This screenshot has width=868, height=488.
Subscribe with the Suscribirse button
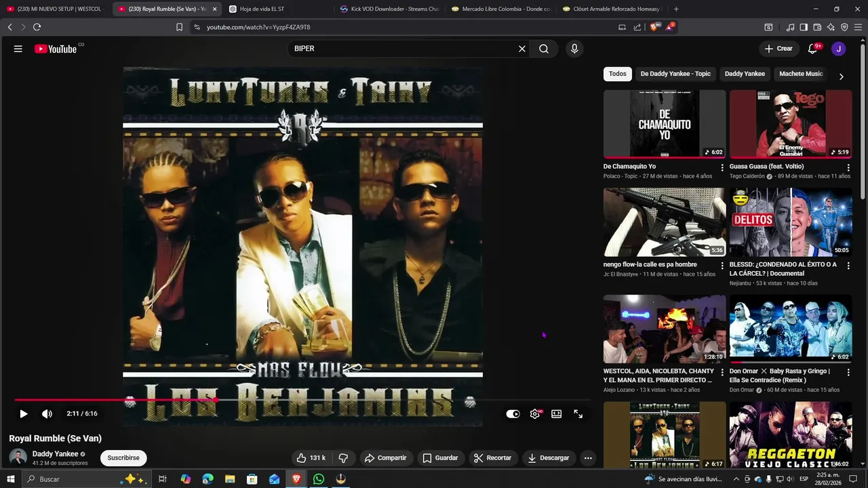(123, 458)
